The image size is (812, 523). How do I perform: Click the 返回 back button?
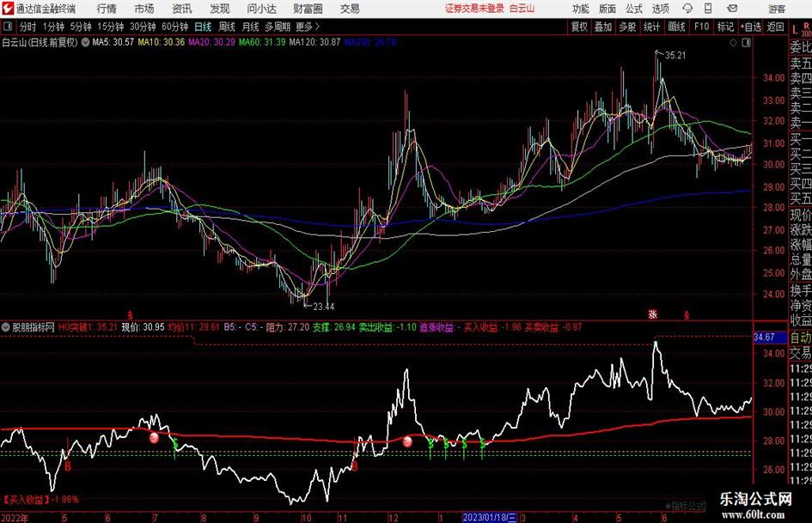(775, 27)
